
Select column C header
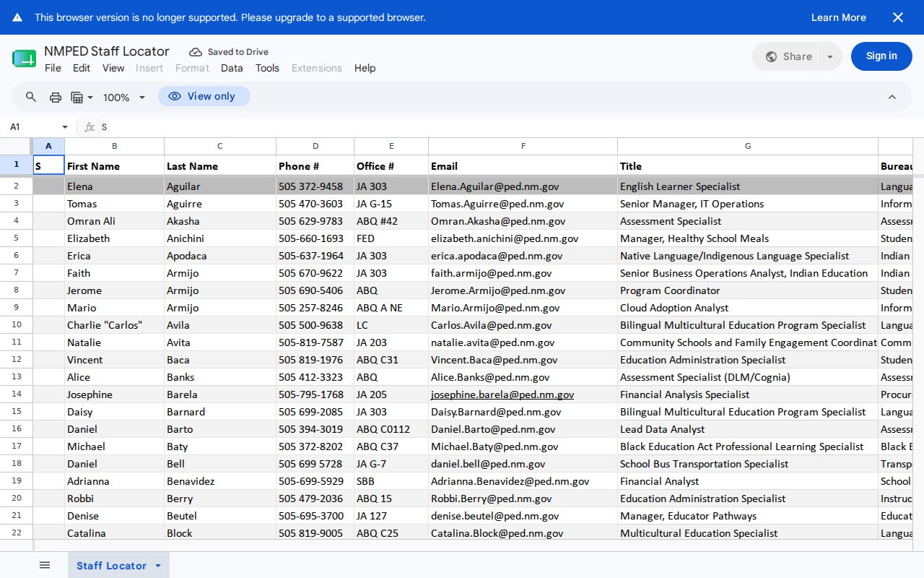(220, 146)
